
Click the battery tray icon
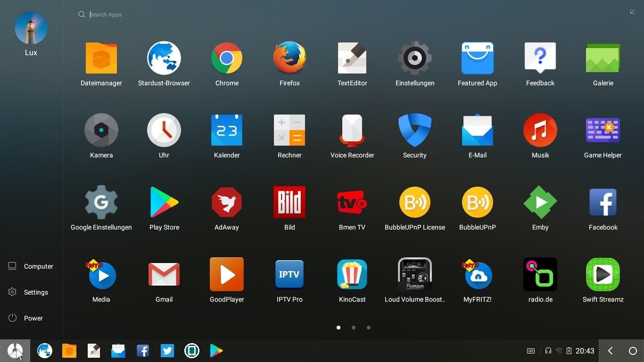569,351
